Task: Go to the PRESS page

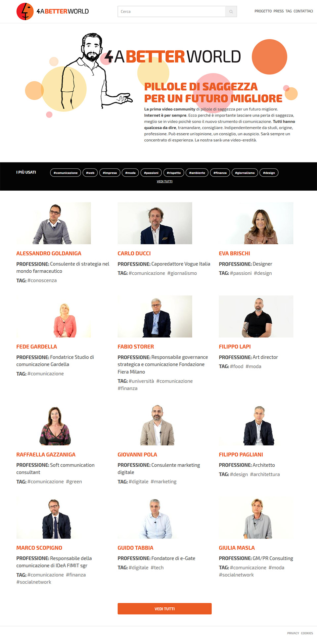Action: [279, 11]
